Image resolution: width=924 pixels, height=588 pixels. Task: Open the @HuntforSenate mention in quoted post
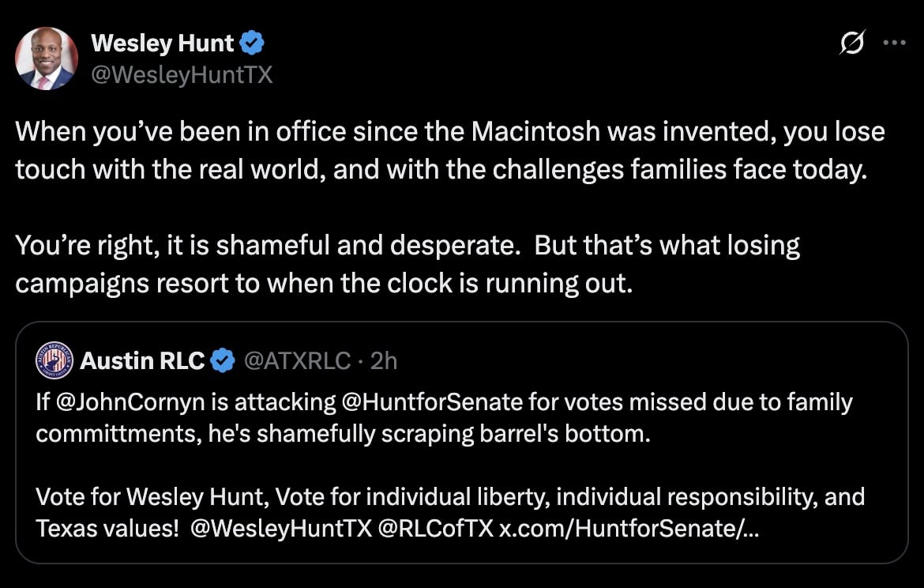click(431, 402)
